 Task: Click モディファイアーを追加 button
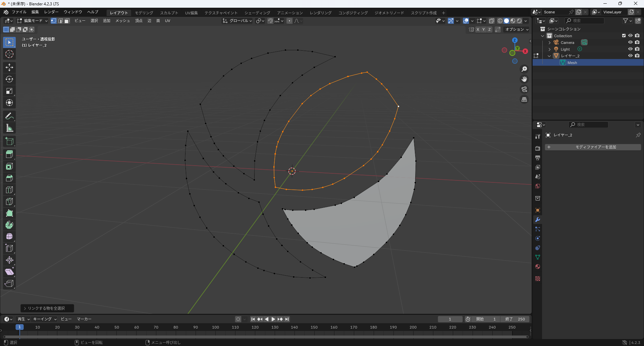point(593,147)
